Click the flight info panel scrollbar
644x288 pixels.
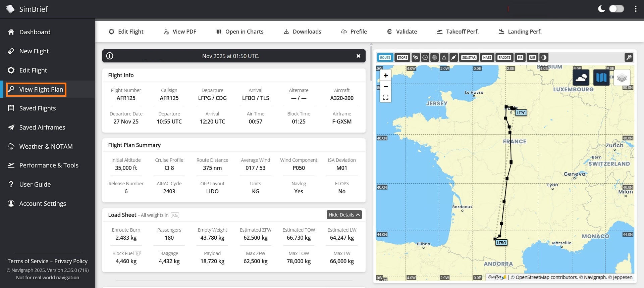(371, 64)
